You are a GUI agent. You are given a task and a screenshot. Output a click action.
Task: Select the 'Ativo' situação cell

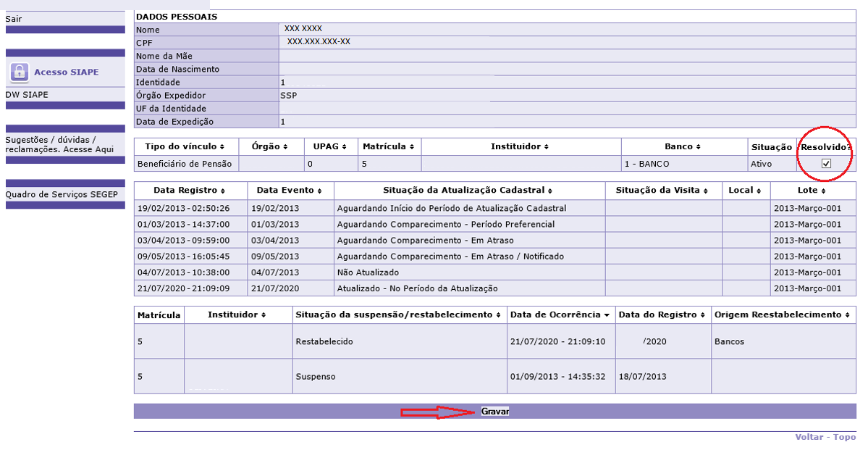[772, 164]
